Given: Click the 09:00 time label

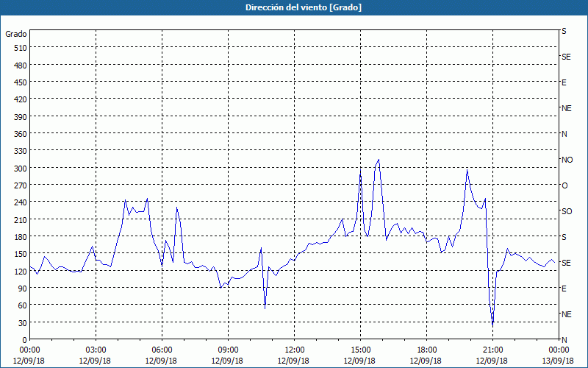Looking at the screenshot, I should click(x=228, y=350).
